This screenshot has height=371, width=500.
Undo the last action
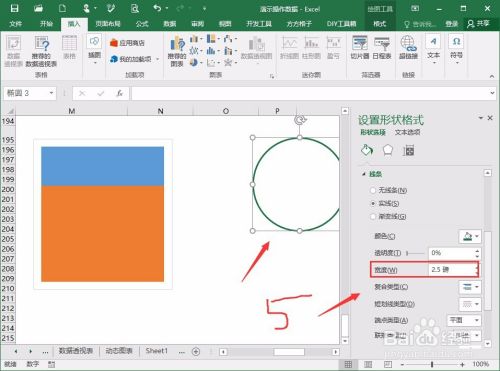pyautogui.click(x=157, y=8)
